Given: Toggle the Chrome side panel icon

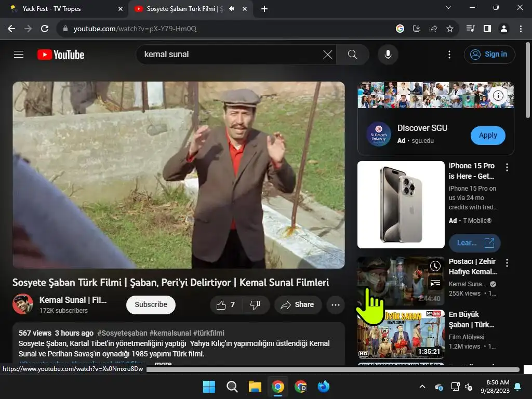Looking at the screenshot, I should point(487,29).
